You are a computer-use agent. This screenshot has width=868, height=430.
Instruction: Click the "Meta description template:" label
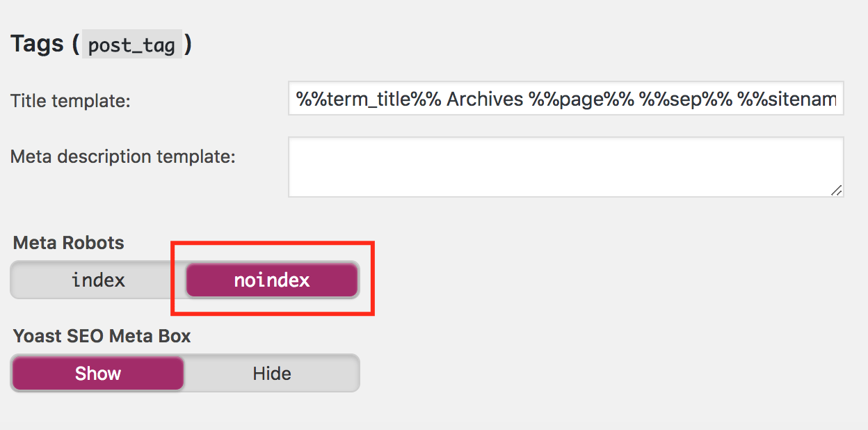tap(122, 157)
